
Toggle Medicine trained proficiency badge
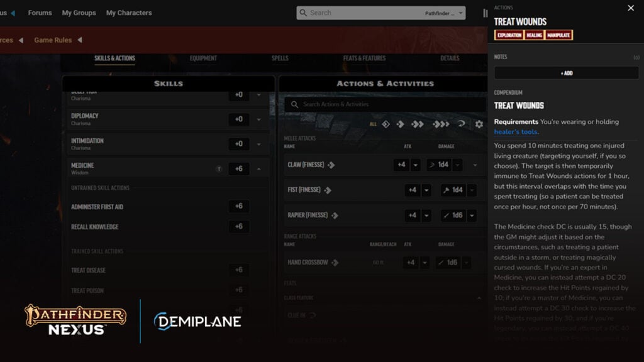click(x=219, y=168)
